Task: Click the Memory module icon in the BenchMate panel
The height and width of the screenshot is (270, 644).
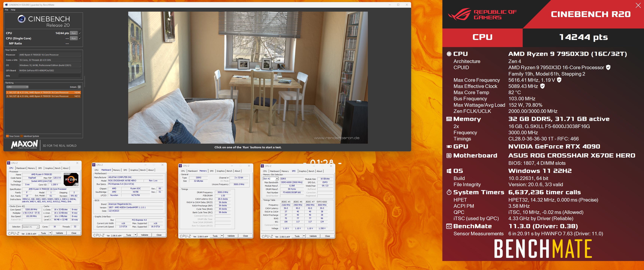Action: click(x=449, y=119)
